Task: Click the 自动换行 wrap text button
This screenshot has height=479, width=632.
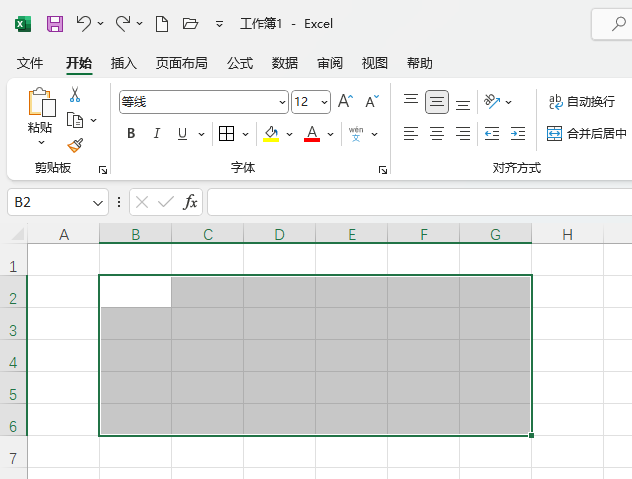Action: [581, 101]
